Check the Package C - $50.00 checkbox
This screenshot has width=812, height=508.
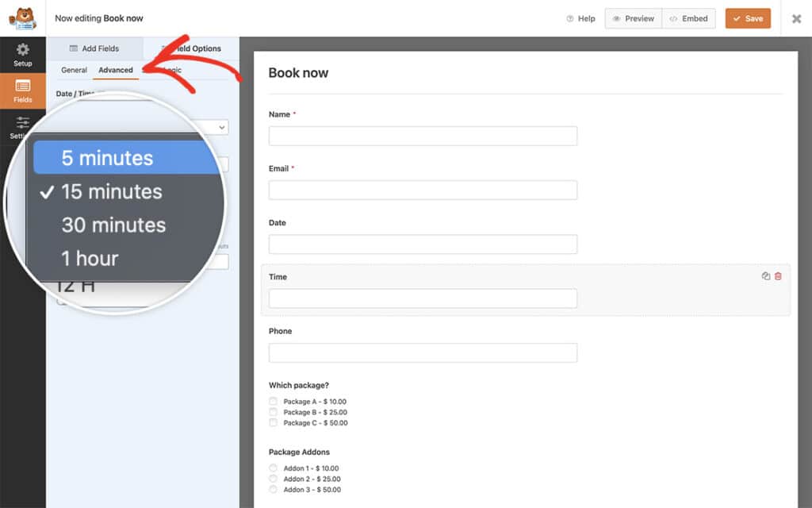click(x=274, y=423)
